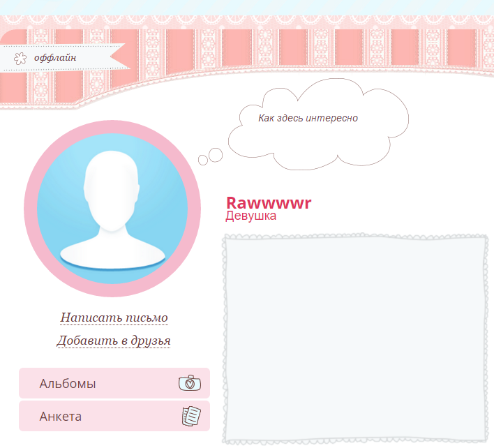Image resolution: width=494 pixels, height=448 pixels.
Task: Open the Написать письмо link
Action: 114,318
